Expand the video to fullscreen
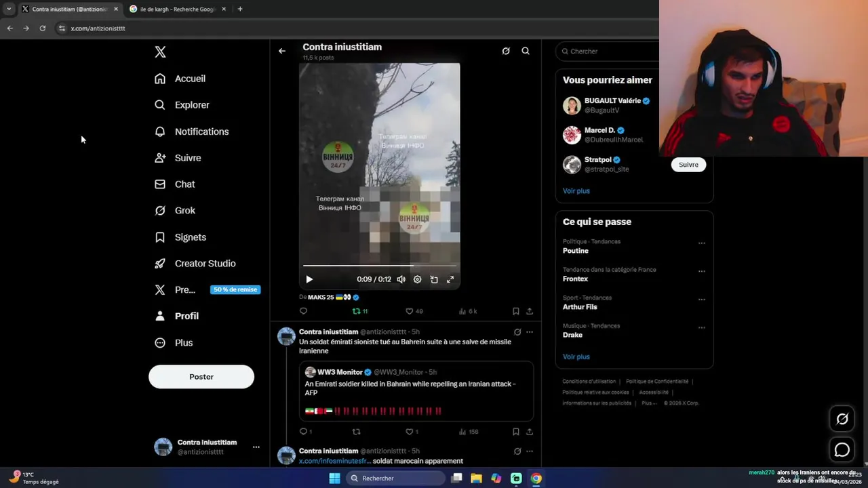 (450, 279)
